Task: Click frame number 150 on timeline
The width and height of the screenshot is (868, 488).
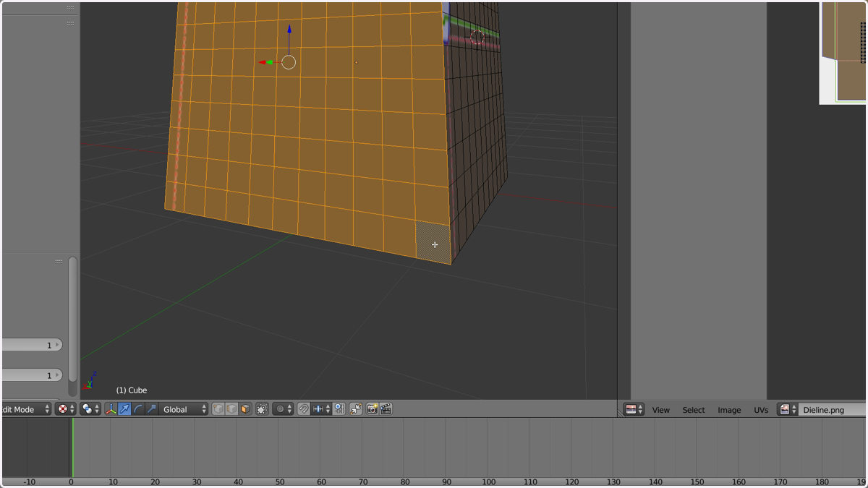Action: click(697, 481)
